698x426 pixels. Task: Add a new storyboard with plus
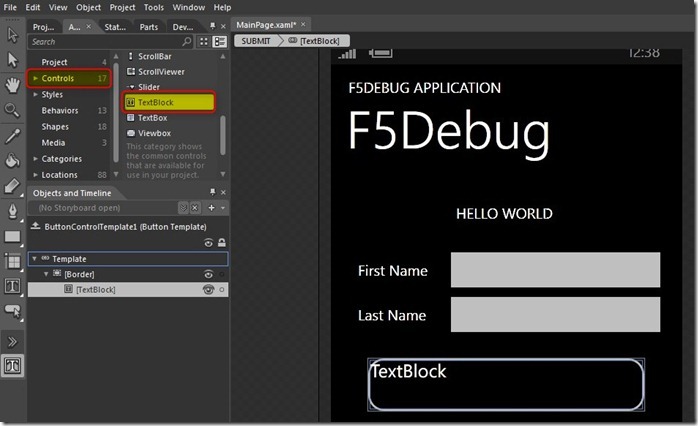(x=211, y=208)
